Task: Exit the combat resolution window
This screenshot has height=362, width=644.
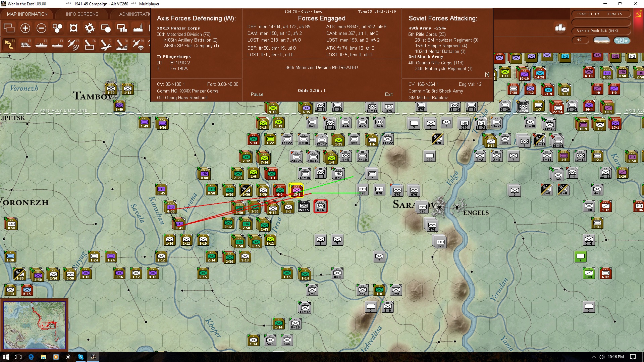Action: point(389,94)
